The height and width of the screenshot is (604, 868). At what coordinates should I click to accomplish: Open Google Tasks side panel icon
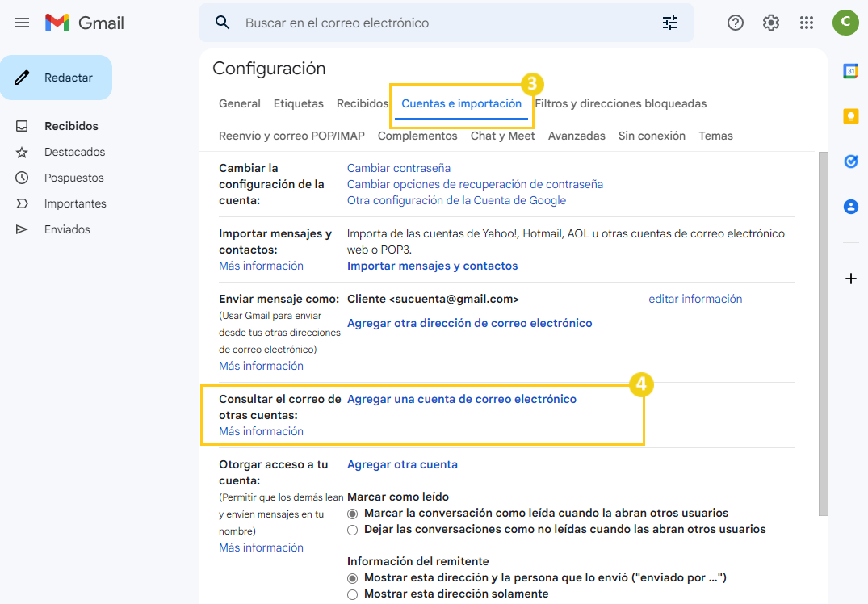(x=851, y=161)
